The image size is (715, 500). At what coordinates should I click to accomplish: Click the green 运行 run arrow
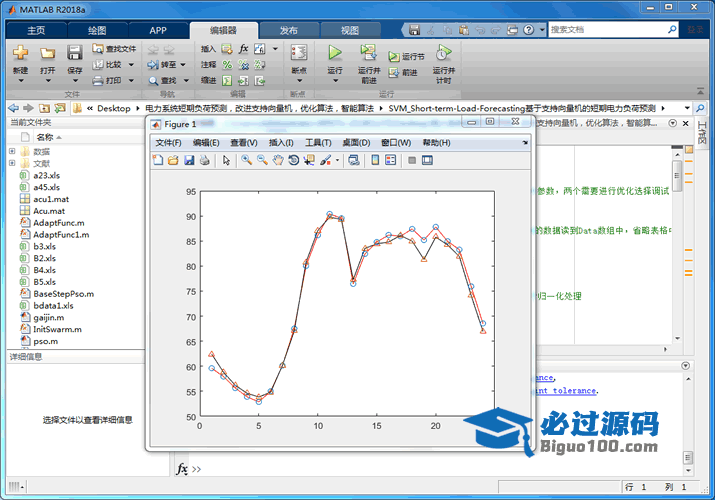coord(335,52)
